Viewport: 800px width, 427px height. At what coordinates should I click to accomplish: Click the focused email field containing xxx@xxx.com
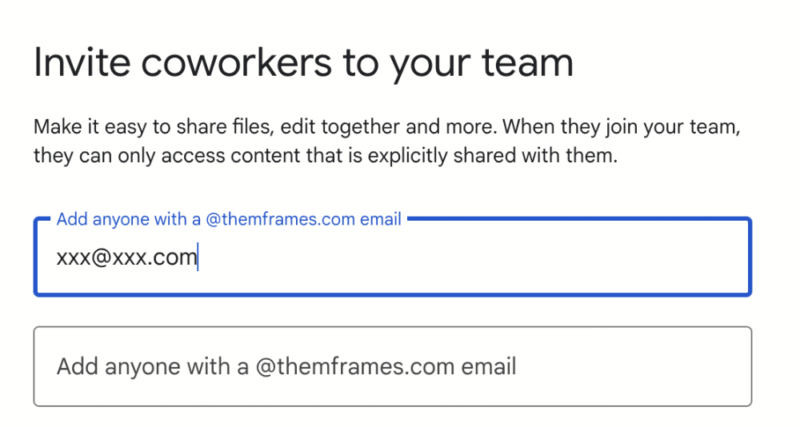click(x=392, y=259)
